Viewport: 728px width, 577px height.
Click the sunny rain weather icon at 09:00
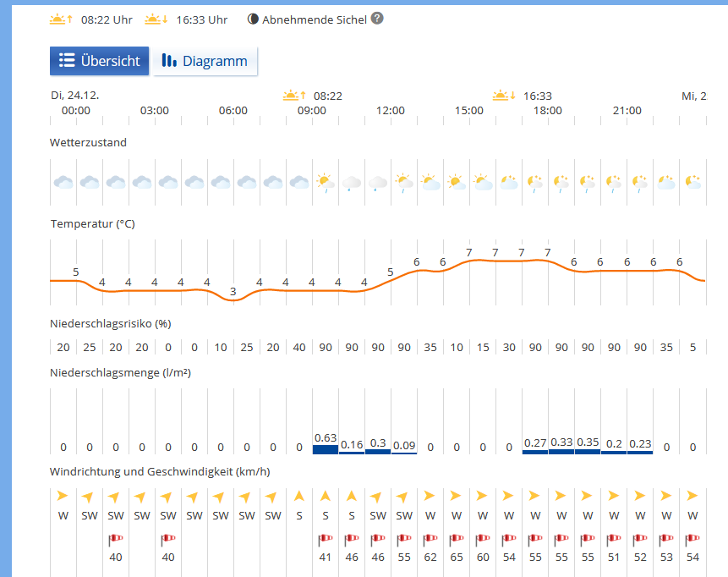pyautogui.click(x=326, y=182)
